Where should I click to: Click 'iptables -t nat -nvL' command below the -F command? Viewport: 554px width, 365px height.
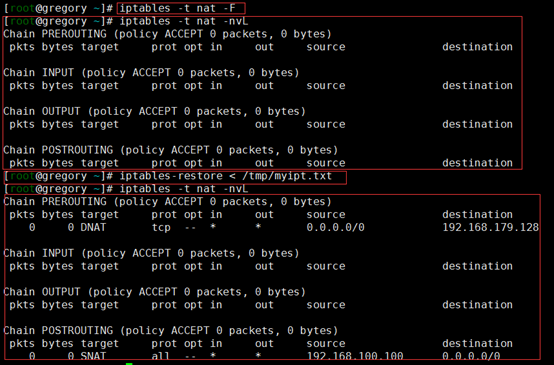(x=184, y=21)
